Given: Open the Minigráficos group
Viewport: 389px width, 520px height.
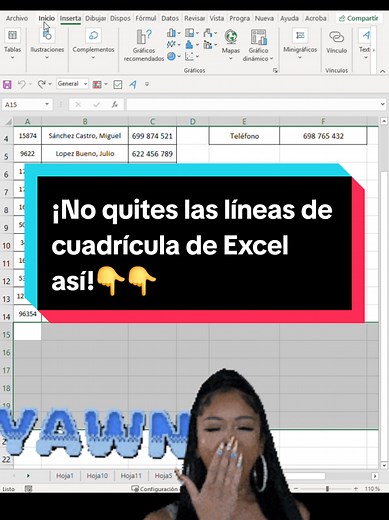Looking at the screenshot, I should click(300, 44).
